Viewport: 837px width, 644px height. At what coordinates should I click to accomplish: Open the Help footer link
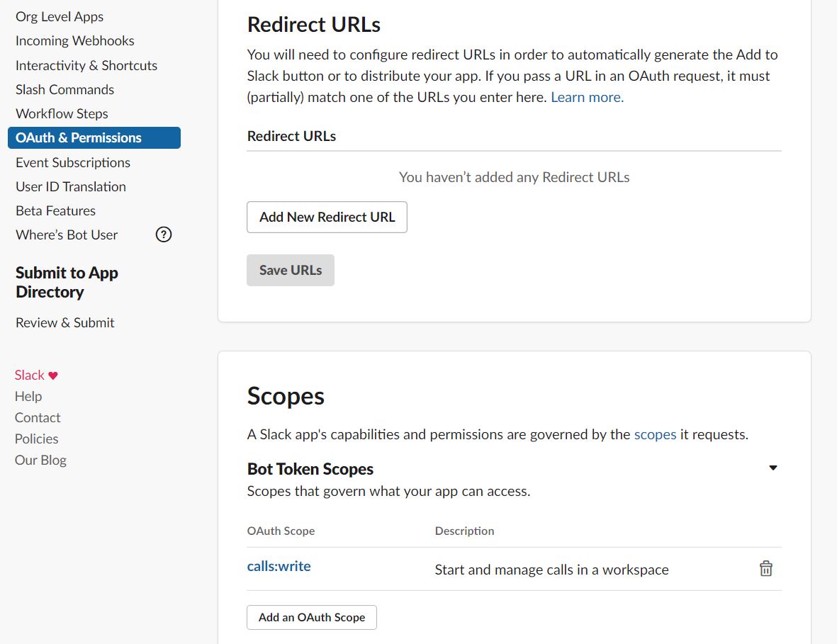tap(28, 397)
